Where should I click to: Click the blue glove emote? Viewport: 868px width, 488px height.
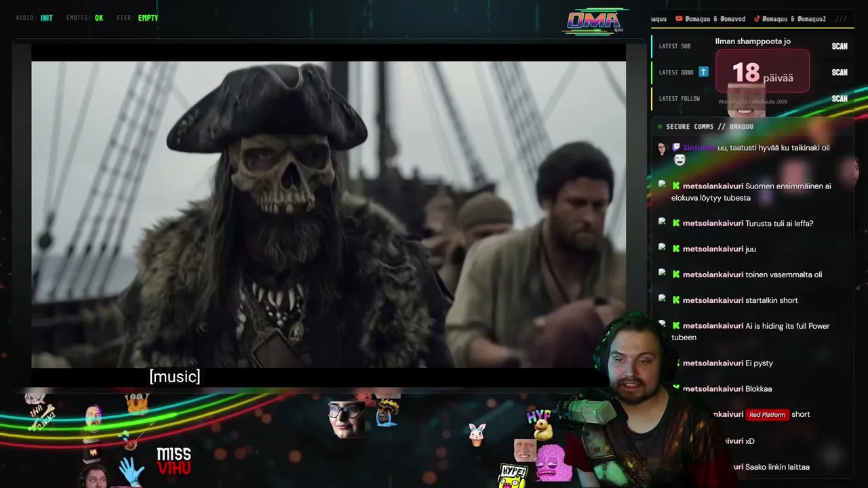[x=132, y=471]
